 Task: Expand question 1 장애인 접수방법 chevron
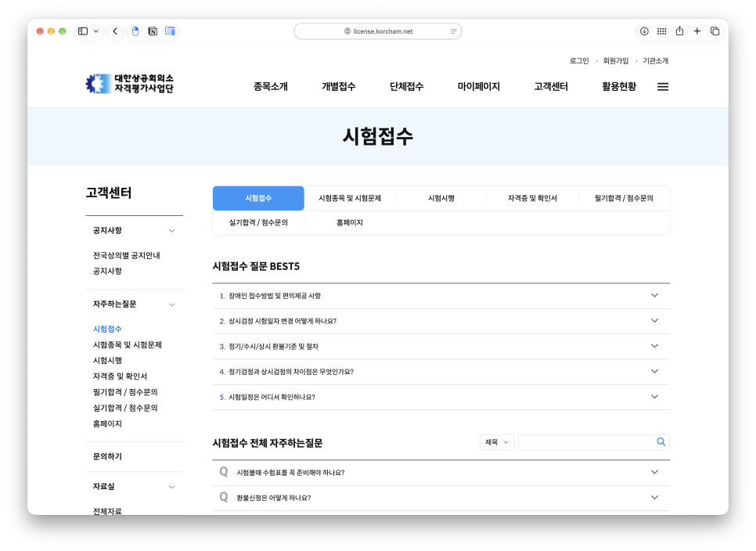pos(654,296)
